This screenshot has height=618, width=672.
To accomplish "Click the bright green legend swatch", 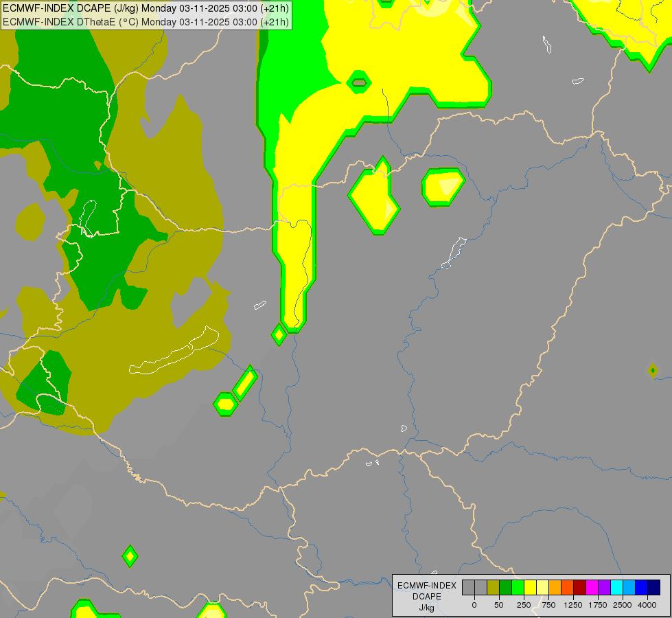I will pyautogui.click(x=518, y=588).
